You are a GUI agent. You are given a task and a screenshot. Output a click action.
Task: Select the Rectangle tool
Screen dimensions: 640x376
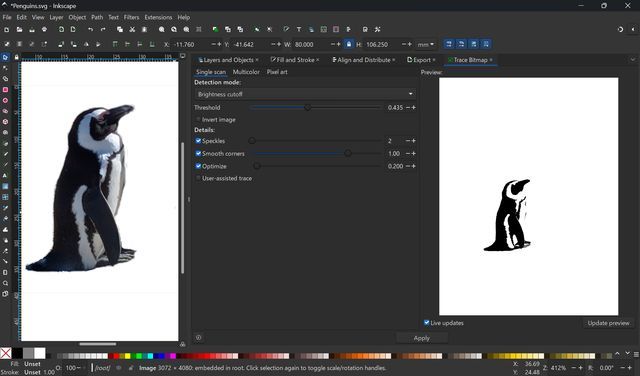pos(5,89)
